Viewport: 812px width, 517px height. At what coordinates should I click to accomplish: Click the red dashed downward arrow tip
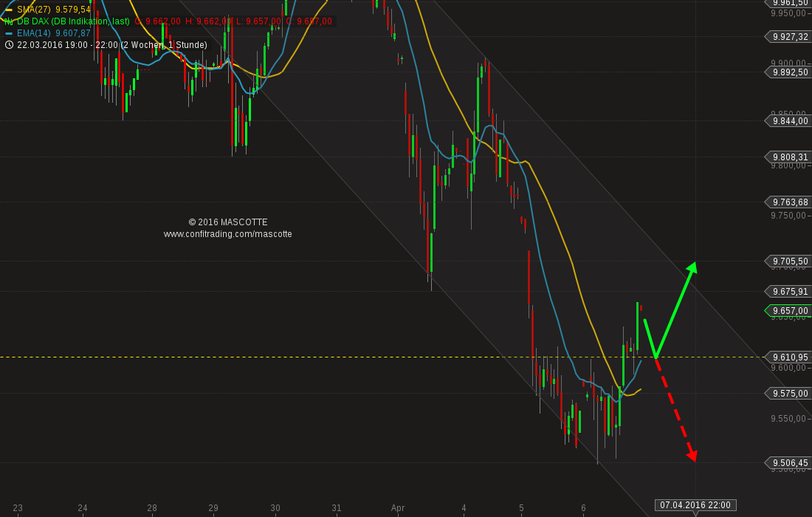tap(692, 456)
